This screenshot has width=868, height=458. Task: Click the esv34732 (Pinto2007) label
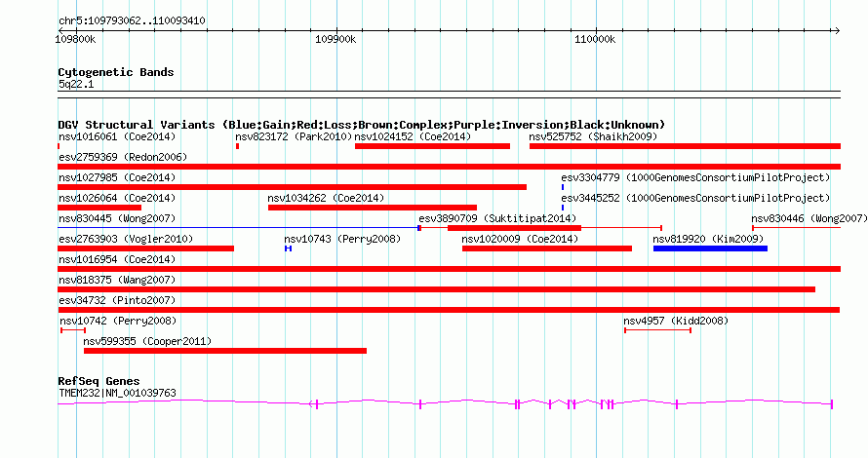(117, 300)
